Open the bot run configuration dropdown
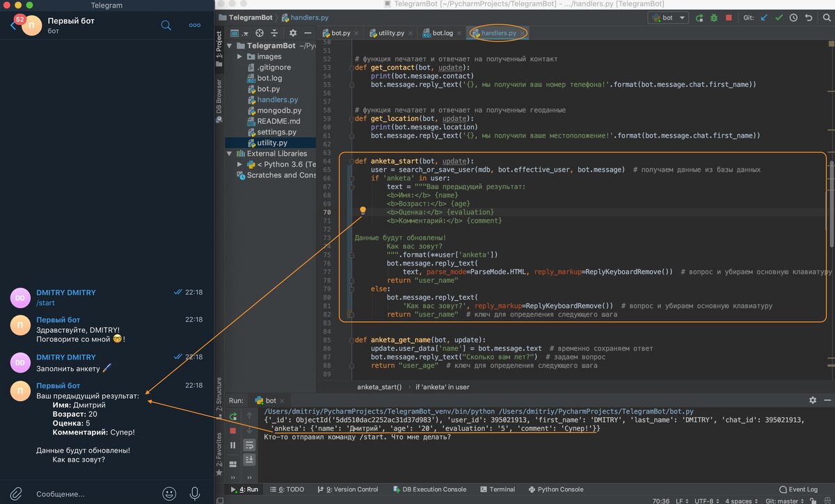This screenshot has width=835, height=504. pos(668,17)
